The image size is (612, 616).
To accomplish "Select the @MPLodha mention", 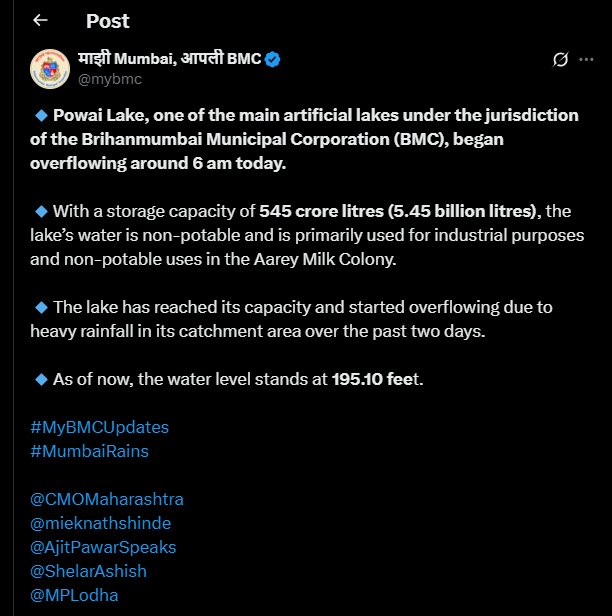I will [x=74, y=595].
